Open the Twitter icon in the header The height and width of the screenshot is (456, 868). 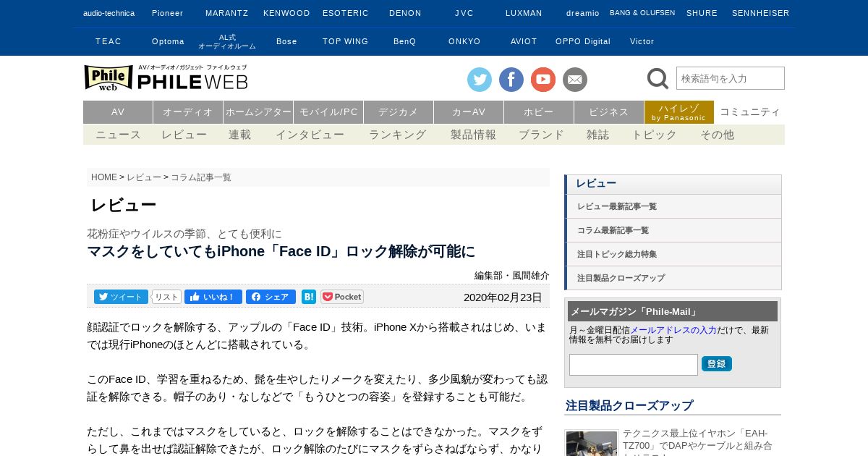tap(480, 80)
